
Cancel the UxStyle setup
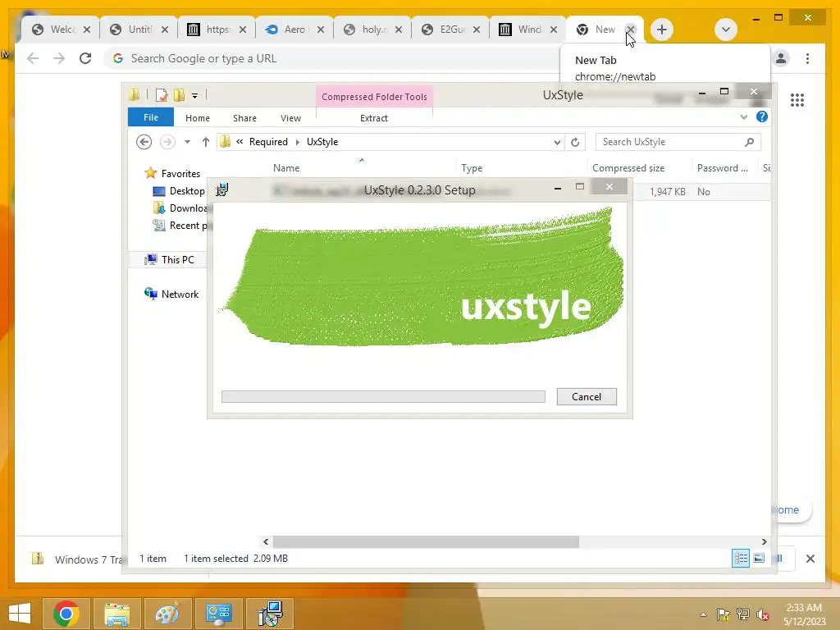coord(587,396)
